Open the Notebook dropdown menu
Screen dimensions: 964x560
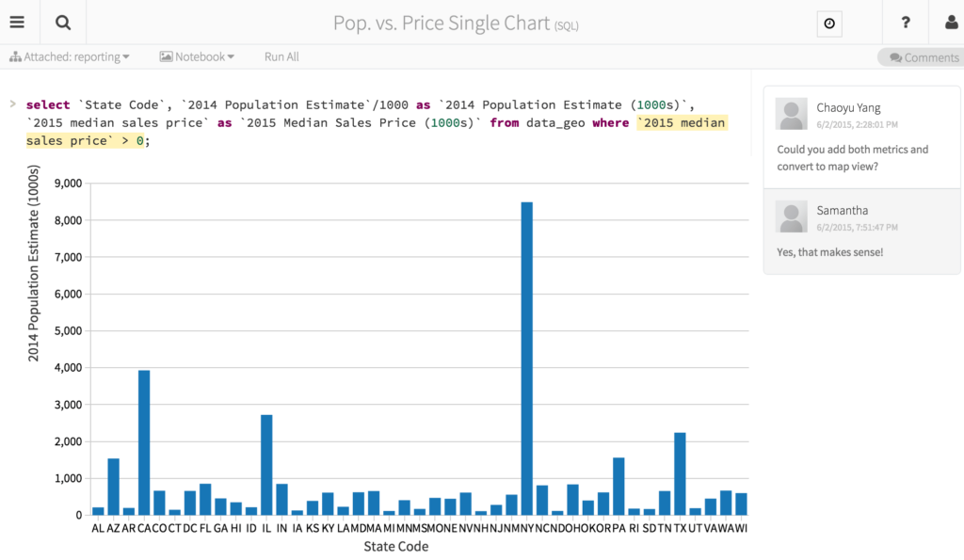(x=198, y=57)
